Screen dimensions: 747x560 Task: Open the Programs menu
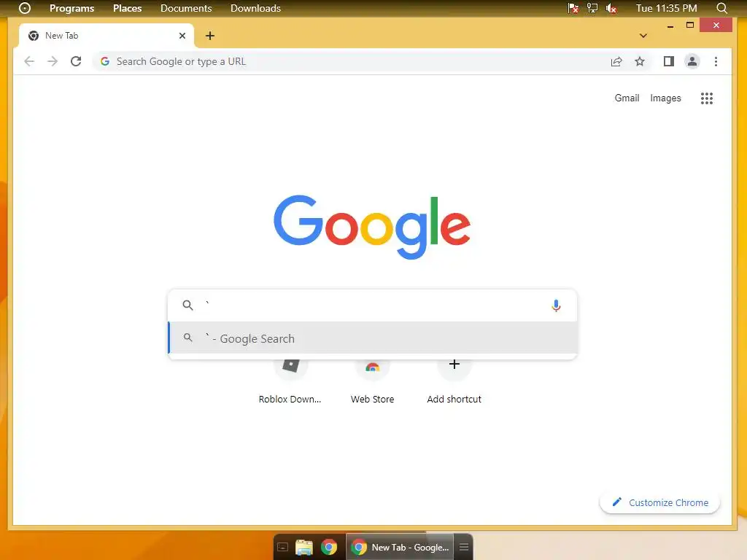[72, 8]
